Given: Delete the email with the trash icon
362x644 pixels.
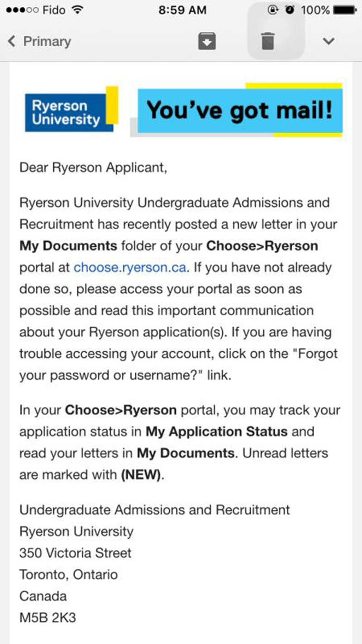Looking at the screenshot, I should click(268, 41).
